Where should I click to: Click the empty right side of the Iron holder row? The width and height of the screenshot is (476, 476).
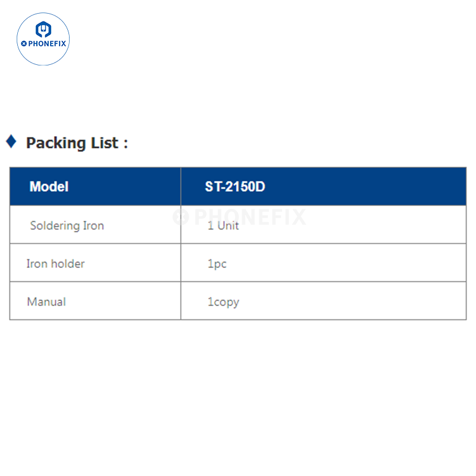387,264
